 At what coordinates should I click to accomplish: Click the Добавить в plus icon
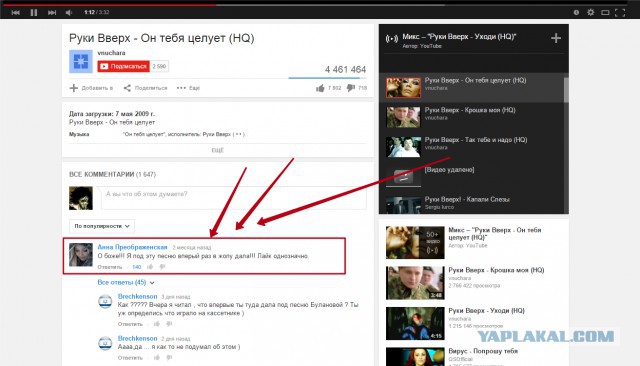pyautogui.click(x=74, y=88)
